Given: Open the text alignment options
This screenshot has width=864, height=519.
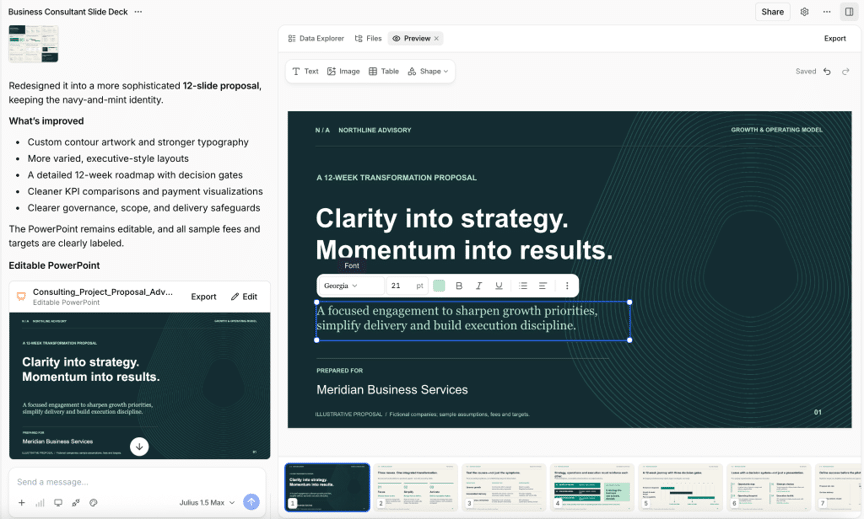Looking at the screenshot, I should point(543,285).
